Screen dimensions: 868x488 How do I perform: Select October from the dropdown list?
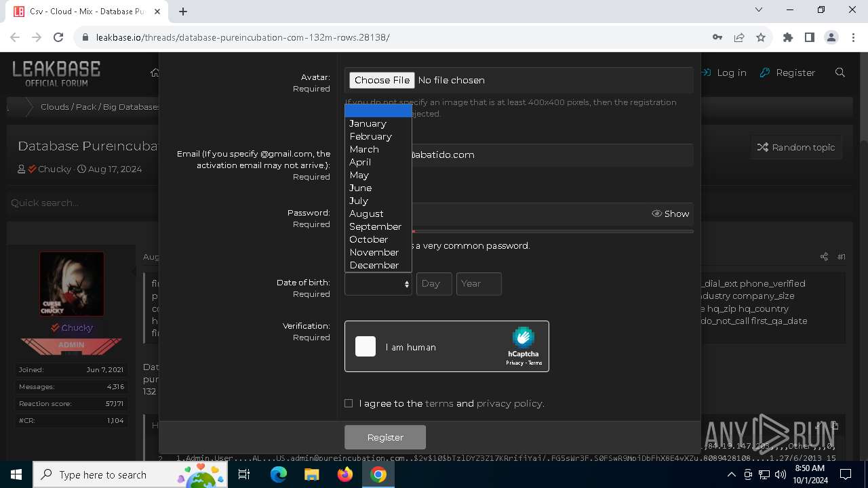378,239
